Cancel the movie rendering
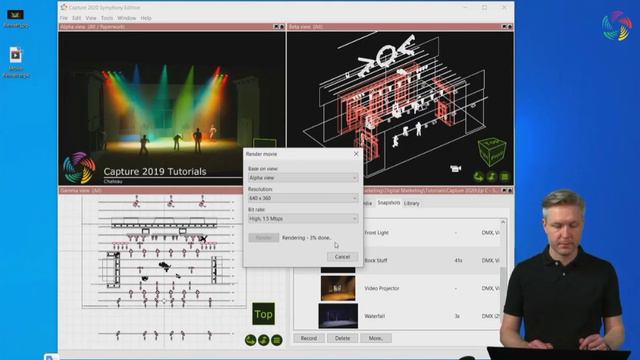Screen dimensions: 640x360 pyautogui.click(x=342, y=257)
